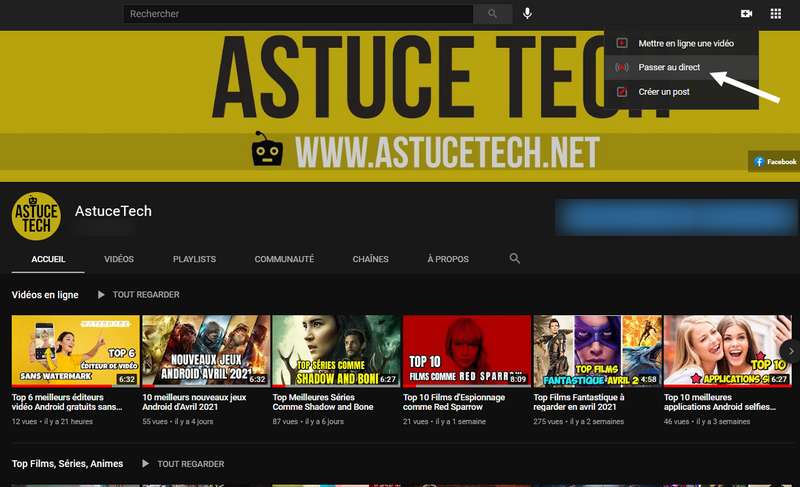Switch to the ACCUEIL tab
The width and height of the screenshot is (800, 487).
point(48,259)
